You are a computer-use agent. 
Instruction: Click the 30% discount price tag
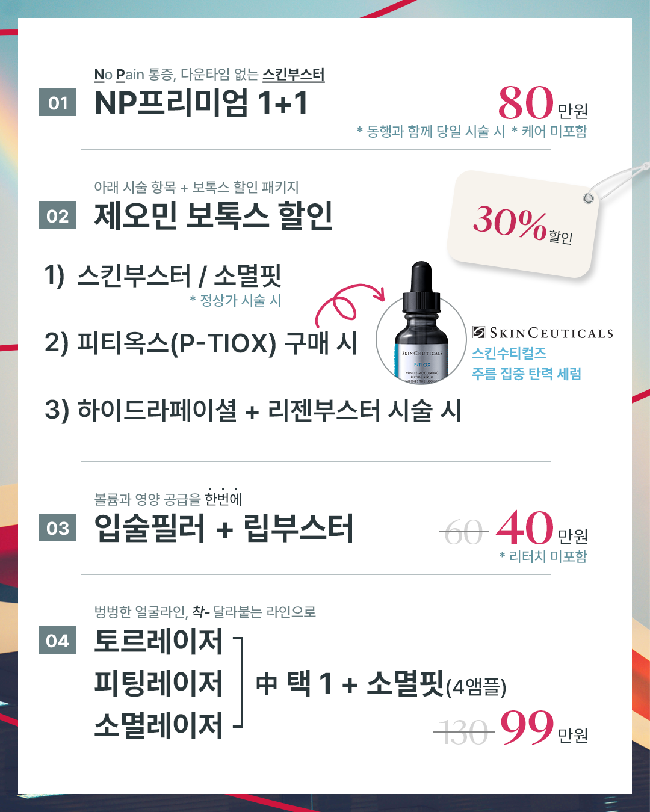[522, 224]
